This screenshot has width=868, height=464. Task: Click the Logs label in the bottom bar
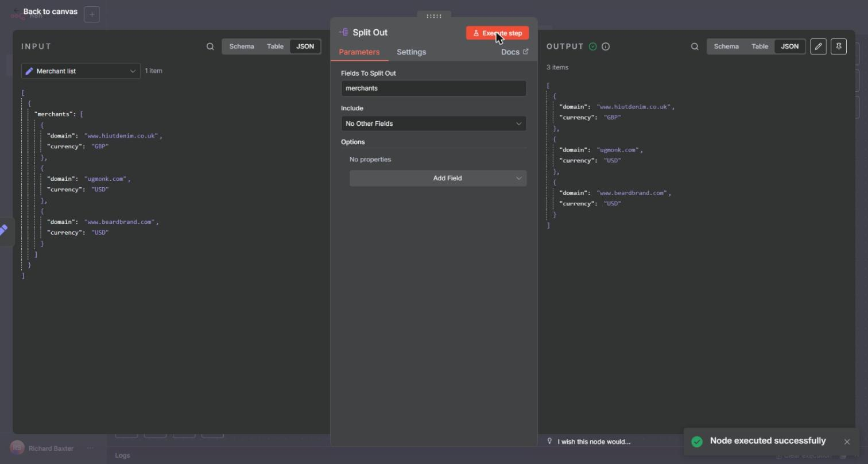(x=122, y=455)
